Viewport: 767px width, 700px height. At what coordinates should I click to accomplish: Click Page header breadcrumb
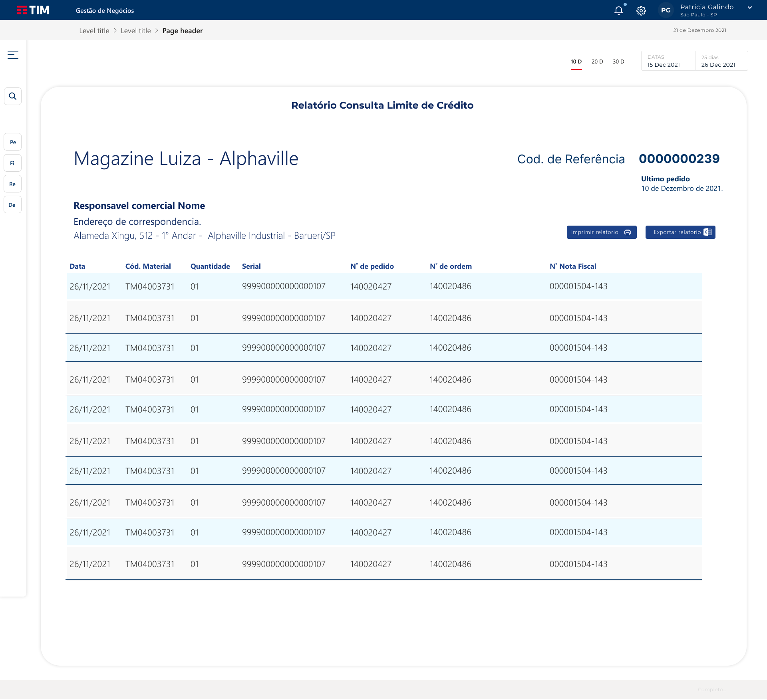point(183,31)
